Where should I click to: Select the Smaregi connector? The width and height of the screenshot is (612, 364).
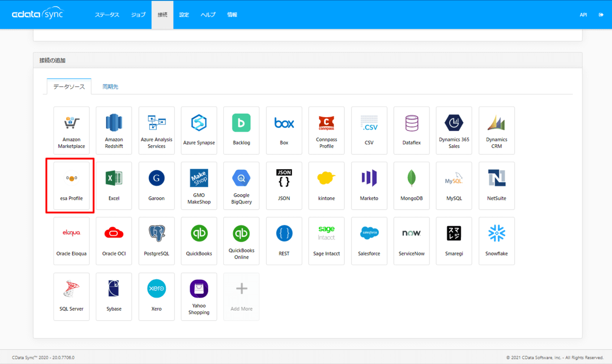coord(454,241)
